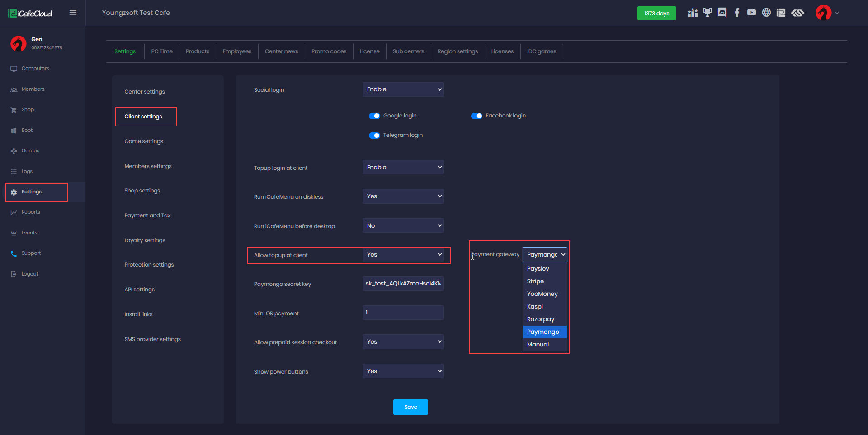Click the leaderboard stats icon

coord(692,13)
